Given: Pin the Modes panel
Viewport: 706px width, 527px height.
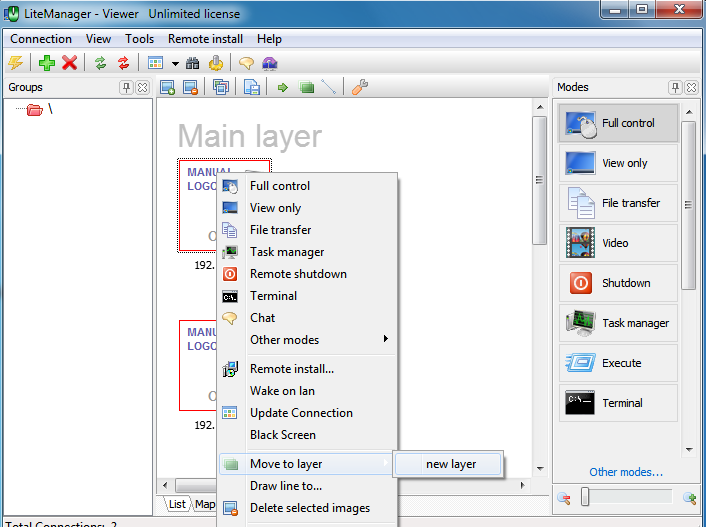Looking at the screenshot, I should pyautogui.click(x=675, y=87).
